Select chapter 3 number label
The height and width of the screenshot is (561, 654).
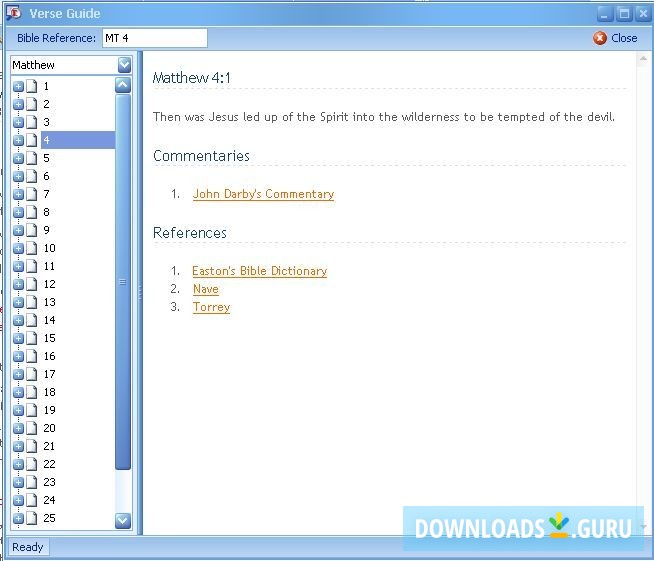pos(46,122)
